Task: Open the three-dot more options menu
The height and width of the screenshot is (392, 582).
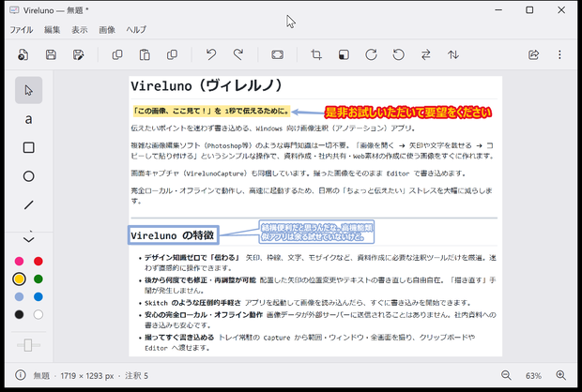Action: pos(559,54)
